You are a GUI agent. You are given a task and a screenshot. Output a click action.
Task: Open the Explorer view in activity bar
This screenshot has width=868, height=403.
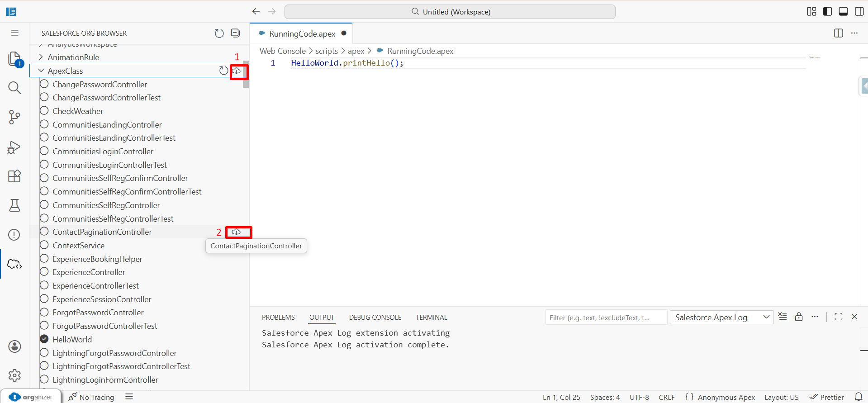coord(14,59)
